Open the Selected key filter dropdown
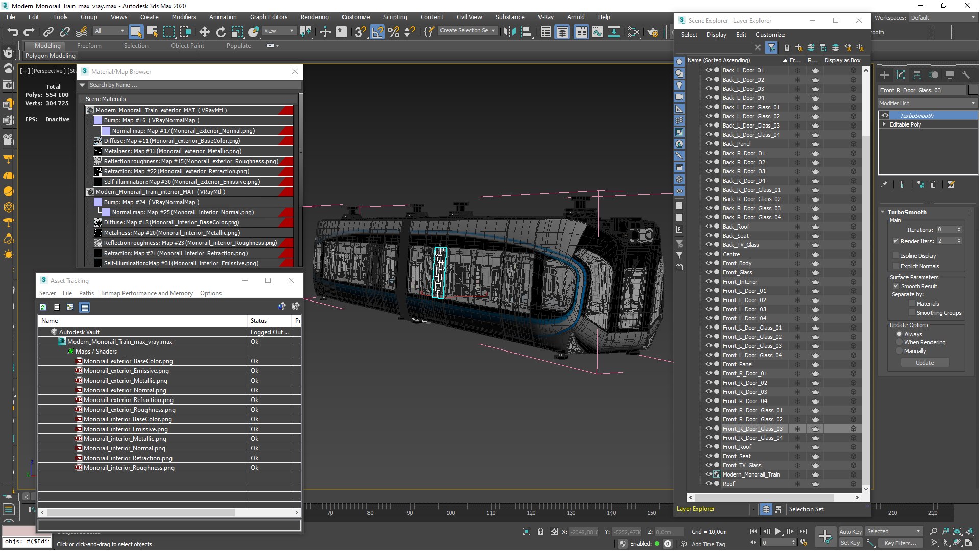 894,531
